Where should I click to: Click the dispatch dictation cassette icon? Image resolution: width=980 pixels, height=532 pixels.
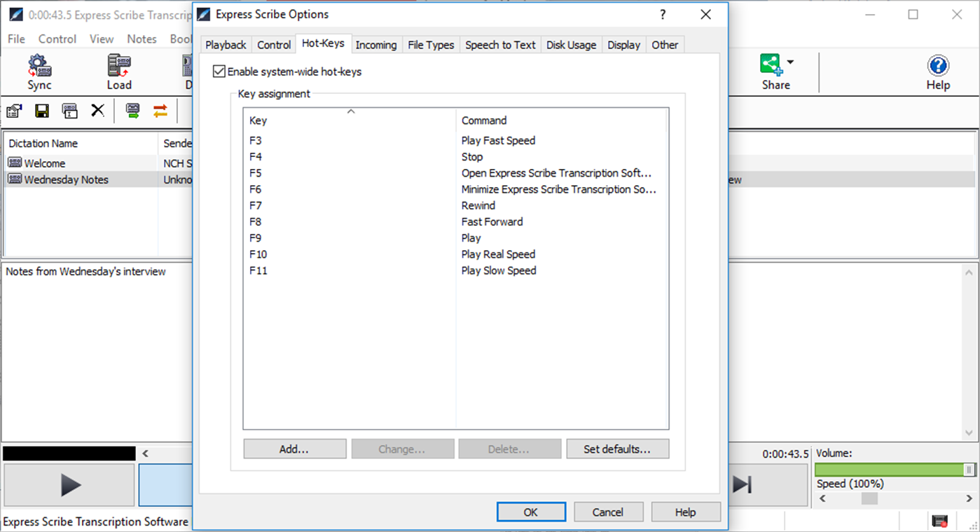coord(132,111)
